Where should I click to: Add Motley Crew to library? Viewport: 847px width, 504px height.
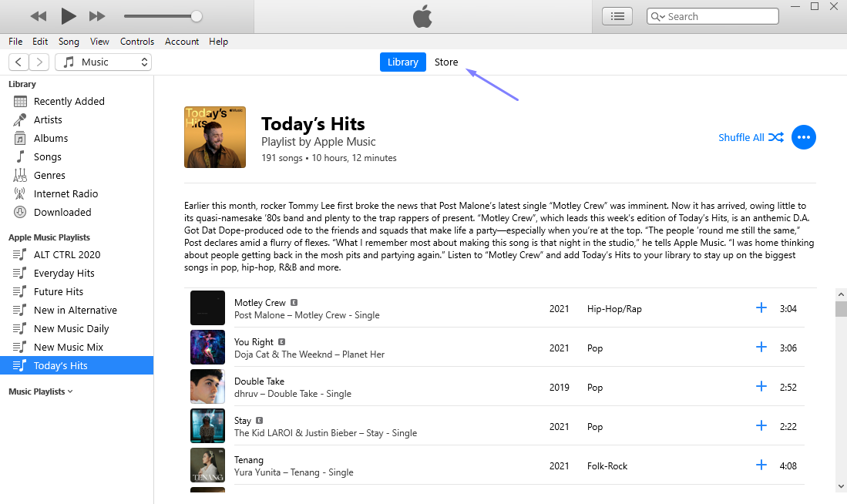point(761,307)
